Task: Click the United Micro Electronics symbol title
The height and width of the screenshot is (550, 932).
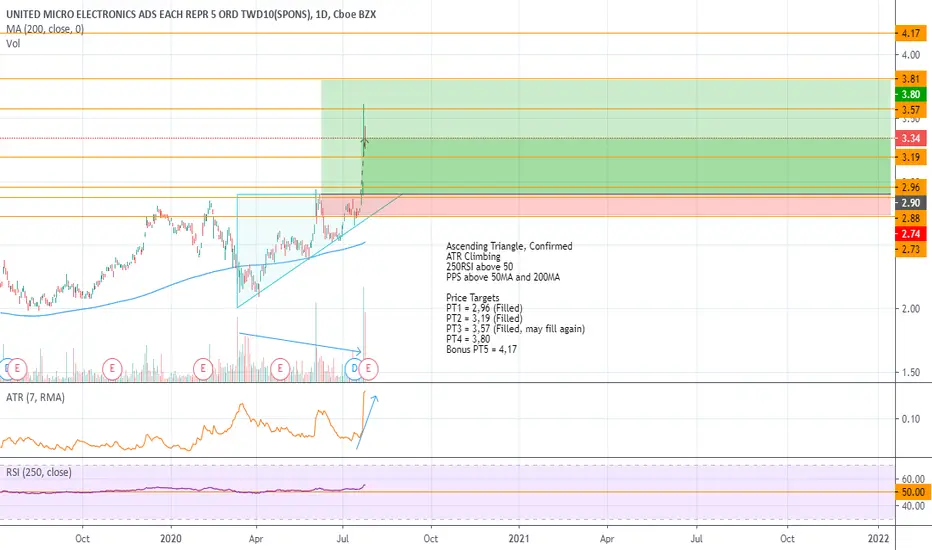Action: click(191, 14)
